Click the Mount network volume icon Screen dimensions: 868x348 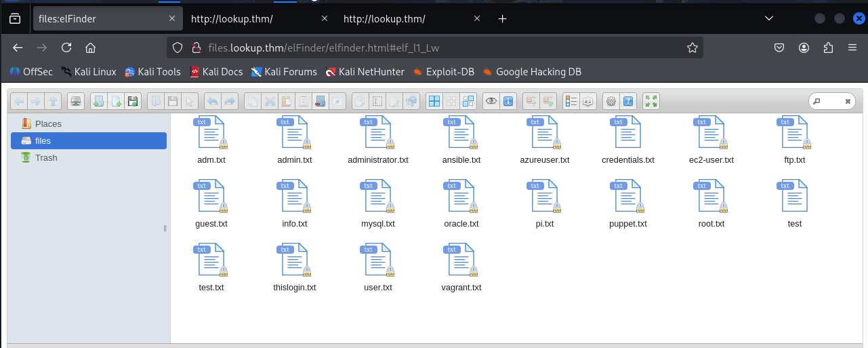coord(77,102)
